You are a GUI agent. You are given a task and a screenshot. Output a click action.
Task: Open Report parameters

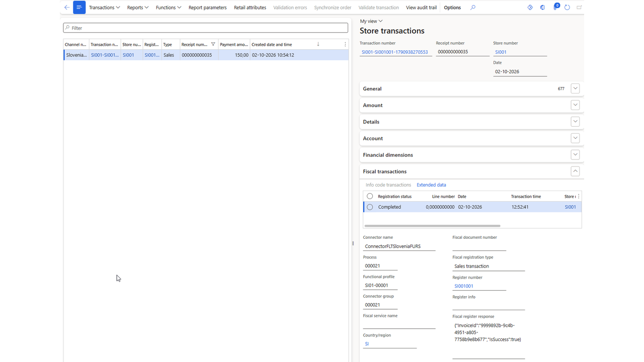(x=207, y=8)
